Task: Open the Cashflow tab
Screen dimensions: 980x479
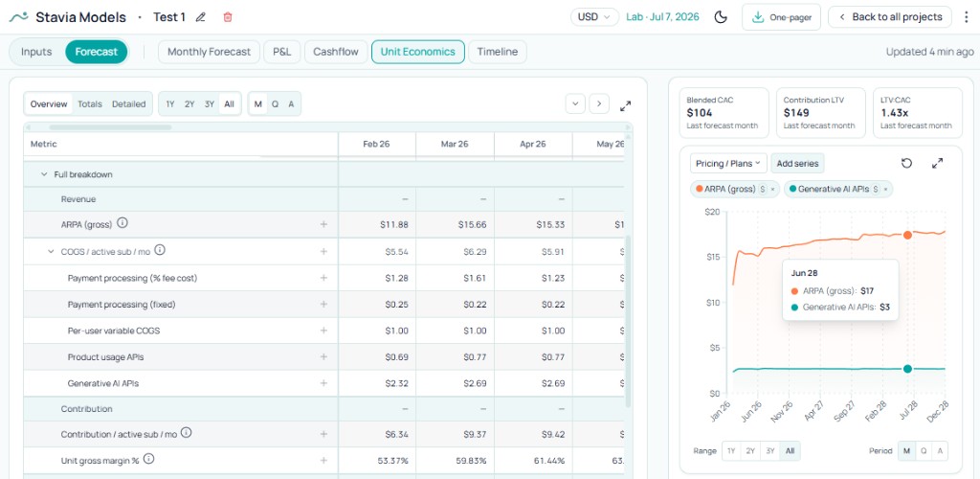Action: tap(336, 52)
